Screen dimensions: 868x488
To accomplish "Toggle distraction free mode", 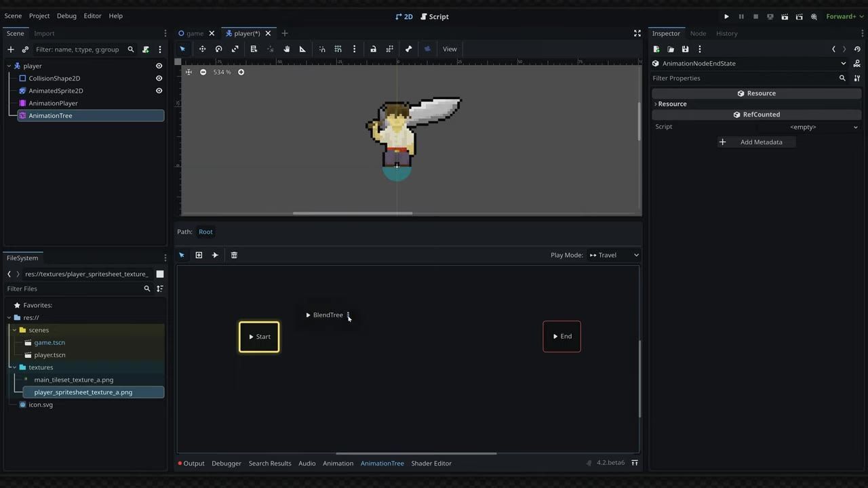I will click(637, 33).
